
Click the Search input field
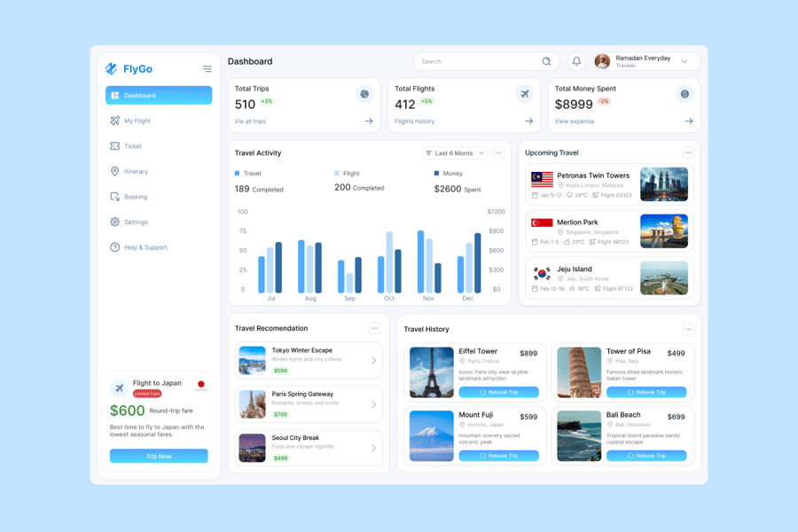click(479, 61)
